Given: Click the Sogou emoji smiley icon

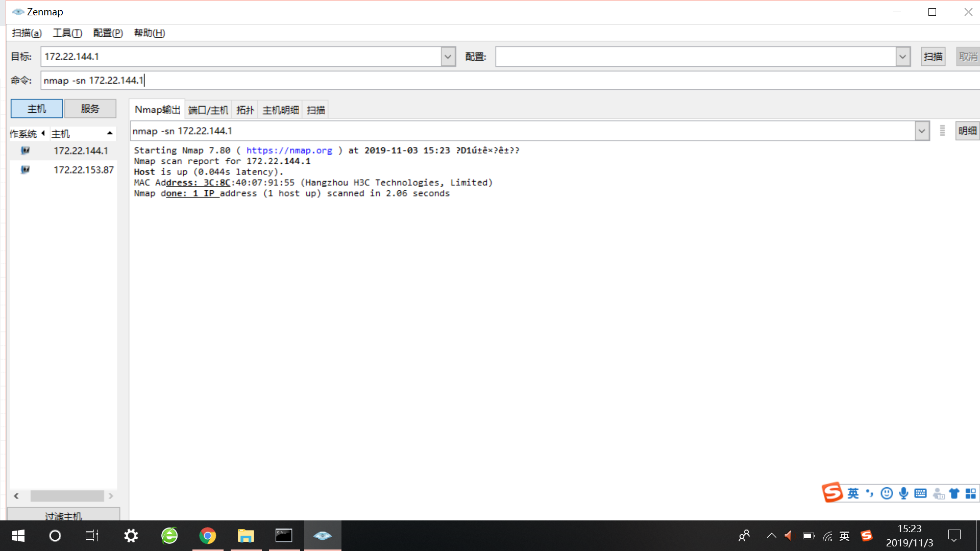Looking at the screenshot, I should point(887,493).
